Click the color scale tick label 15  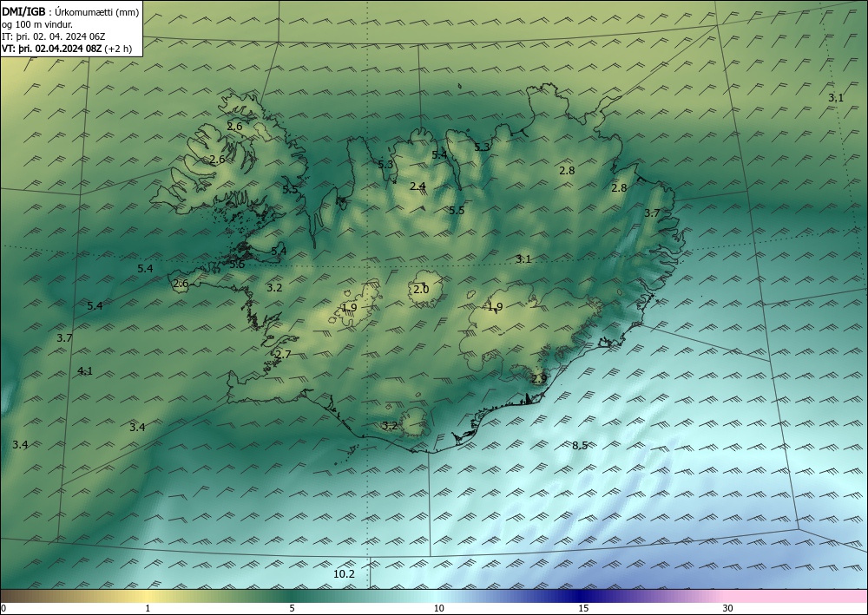[583, 608]
